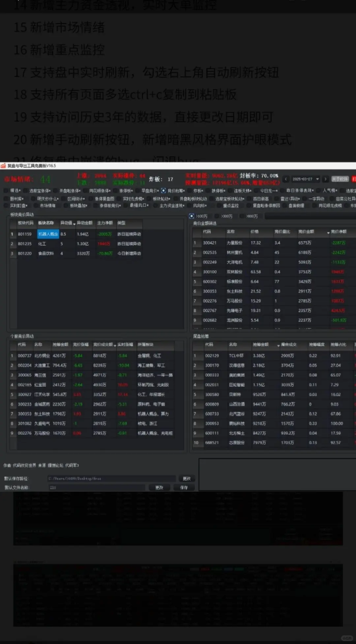Click the 默认保存路径 path field

(111, 478)
